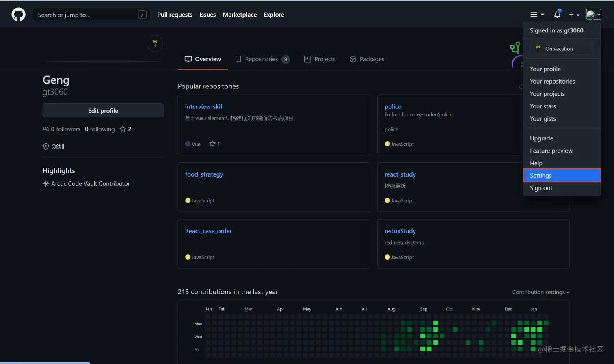This screenshot has height=364, width=614.
Task: Switch to the Repositories tab
Action: coord(262,59)
